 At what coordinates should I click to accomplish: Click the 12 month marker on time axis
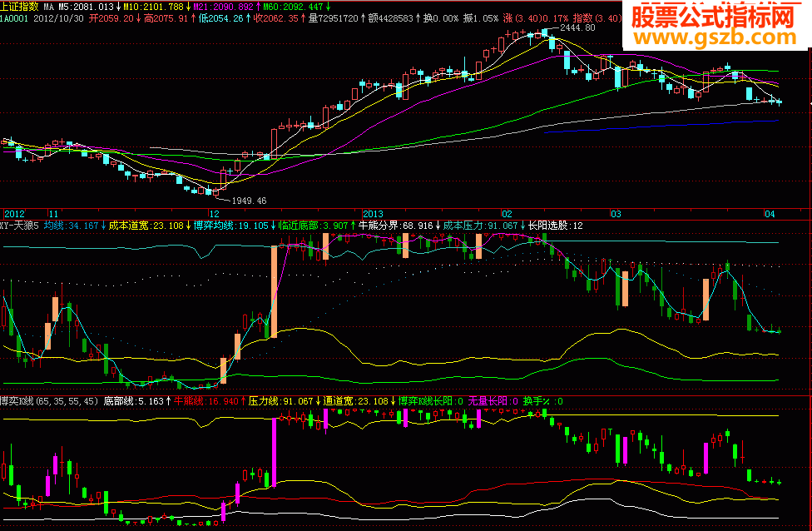click(214, 214)
